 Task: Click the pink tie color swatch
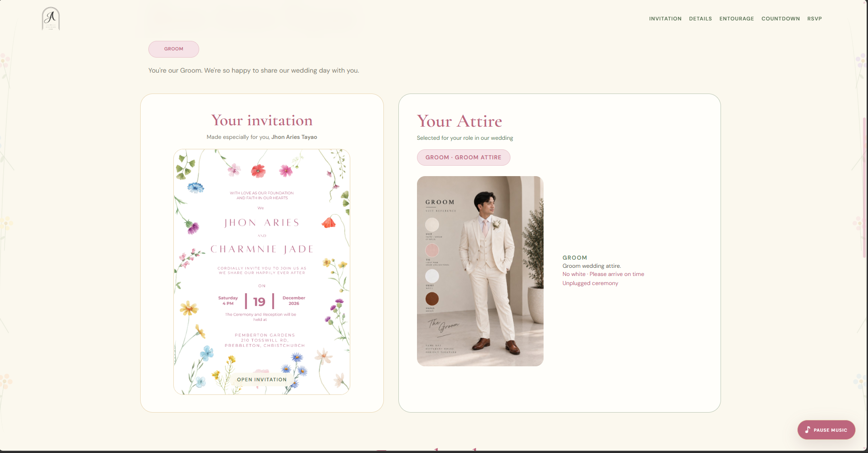point(432,250)
